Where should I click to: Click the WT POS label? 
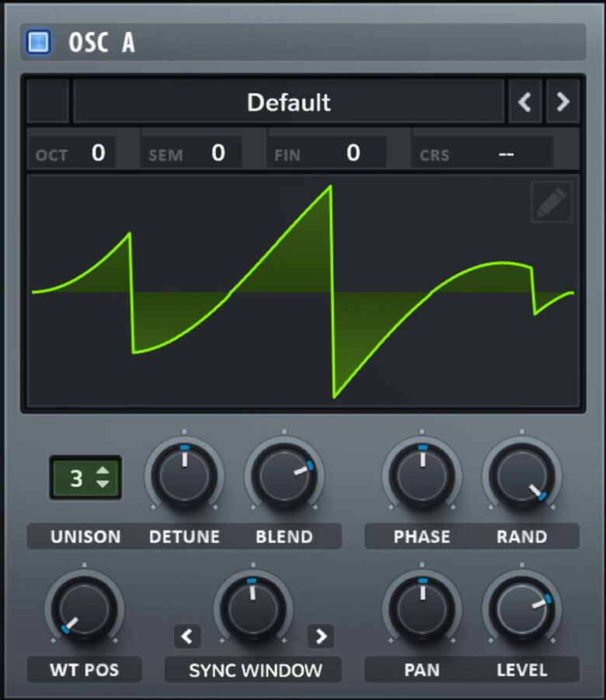[85, 670]
